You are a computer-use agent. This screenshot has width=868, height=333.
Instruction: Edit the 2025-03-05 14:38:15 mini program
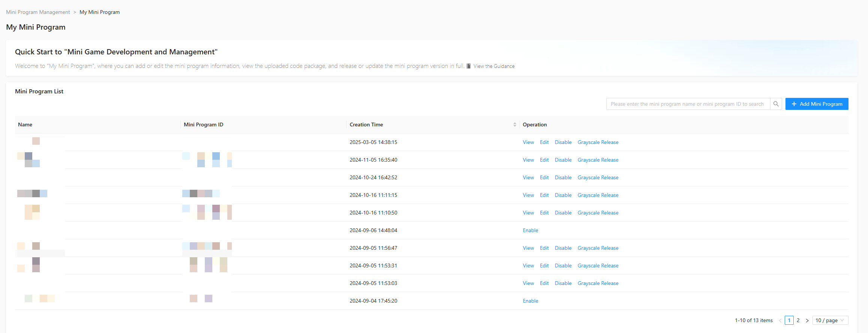point(544,142)
